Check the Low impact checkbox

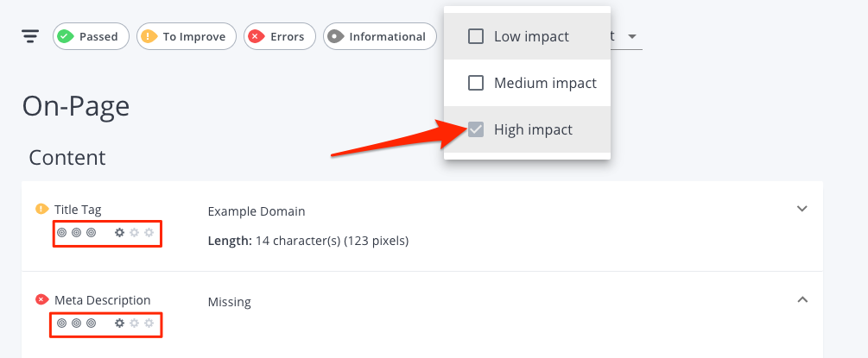(x=476, y=36)
